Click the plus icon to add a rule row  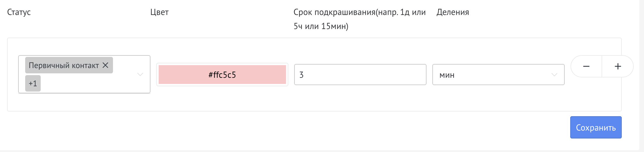pyautogui.click(x=618, y=66)
